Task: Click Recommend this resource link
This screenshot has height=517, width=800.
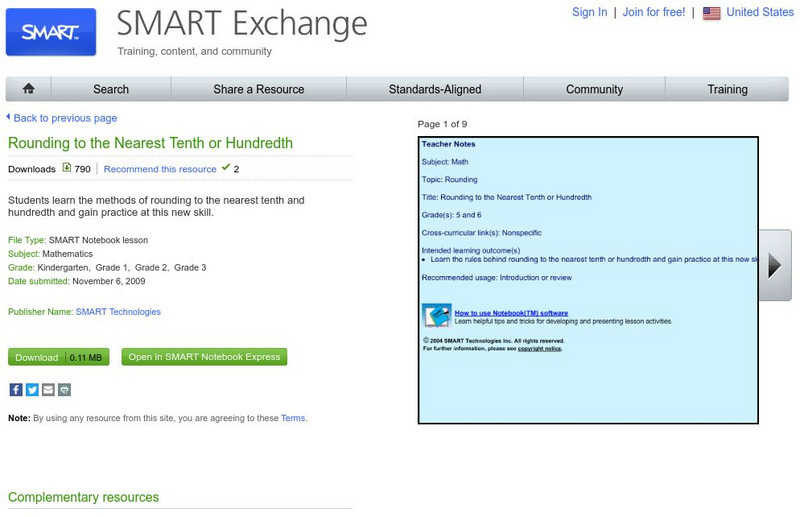Action: coord(160,169)
